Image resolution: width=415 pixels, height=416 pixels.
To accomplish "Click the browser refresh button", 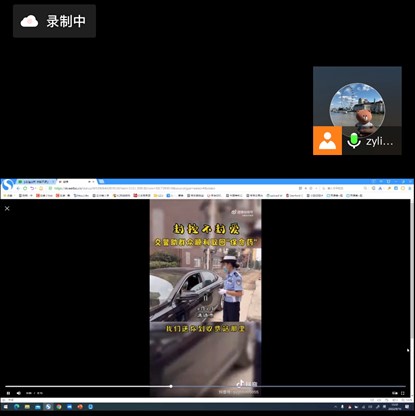I will point(25,188).
